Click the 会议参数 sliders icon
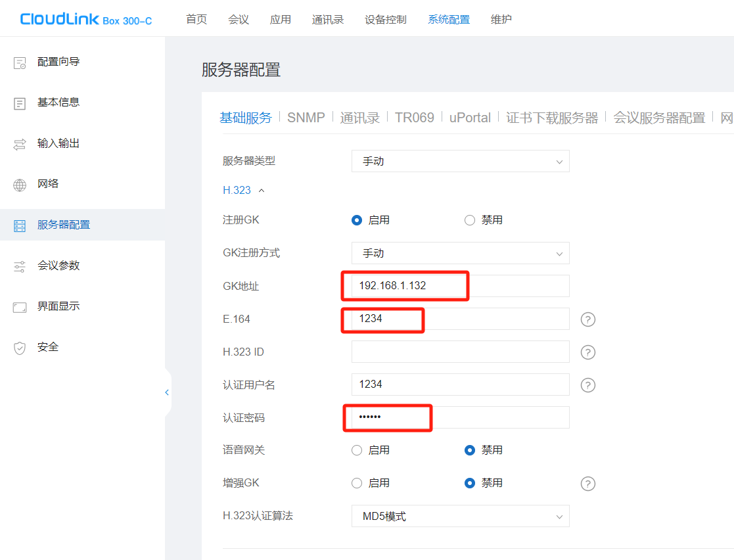The image size is (734, 560). [20, 266]
